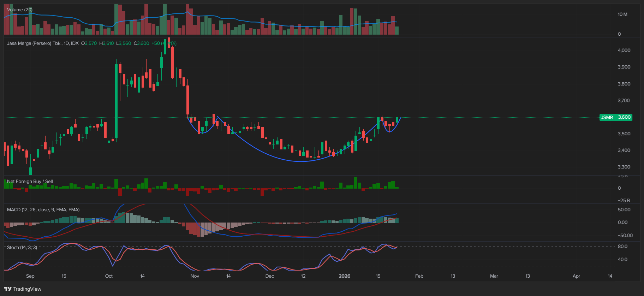Click the green JSMR ticker tag
Viewport: 644px width, 296px height.
pyautogui.click(x=607, y=117)
